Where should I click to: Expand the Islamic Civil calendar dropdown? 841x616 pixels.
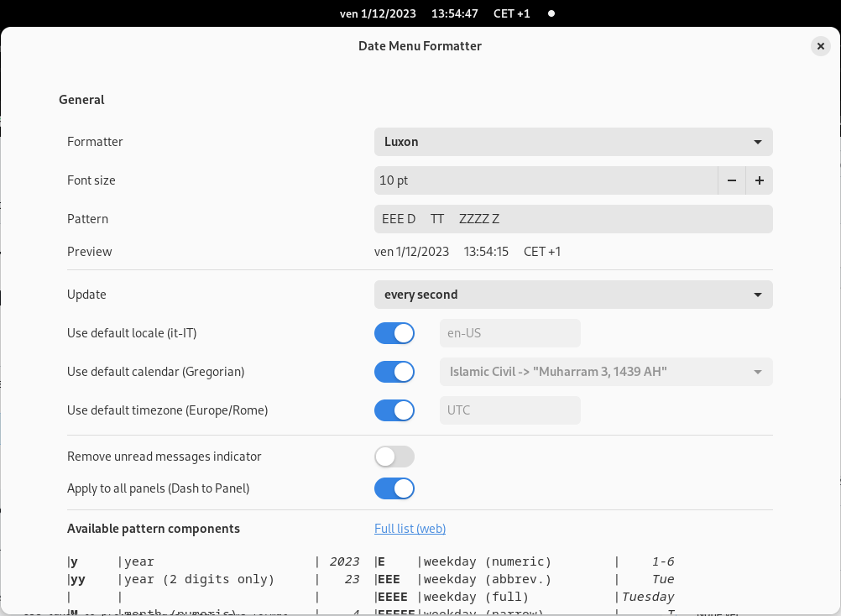pos(604,372)
